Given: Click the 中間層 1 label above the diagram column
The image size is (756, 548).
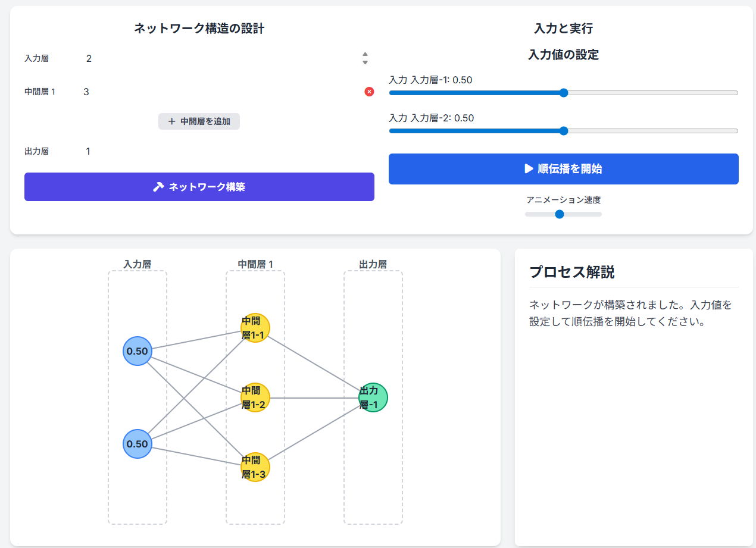Looking at the screenshot, I should 255,264.
